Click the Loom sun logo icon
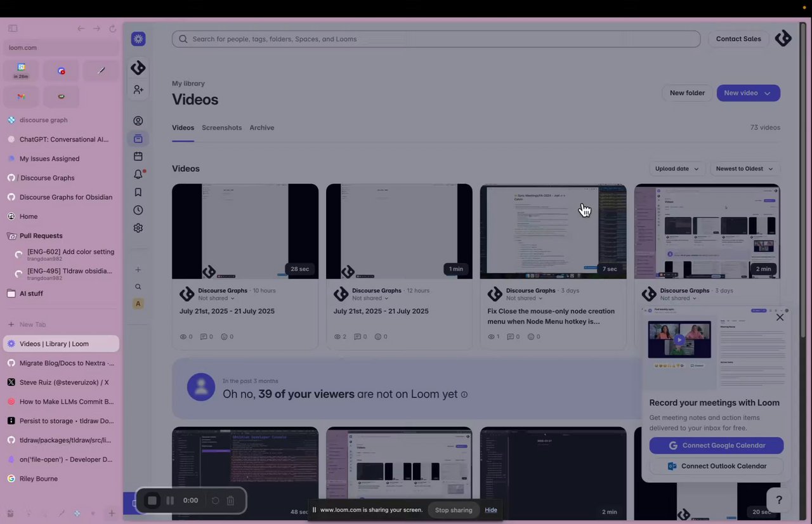This screenshot has width=812, height=524. [x=138, y=39]
